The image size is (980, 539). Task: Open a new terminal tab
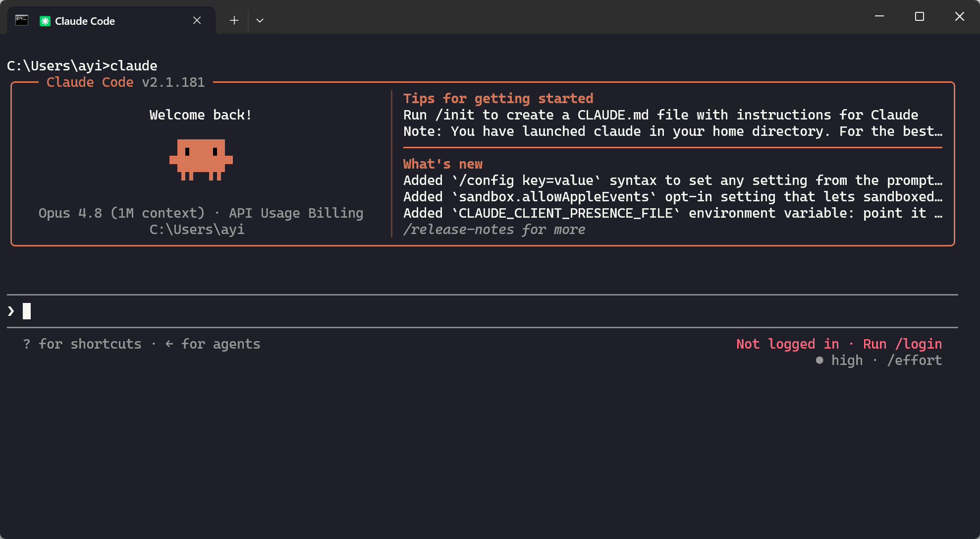(234, 20)
